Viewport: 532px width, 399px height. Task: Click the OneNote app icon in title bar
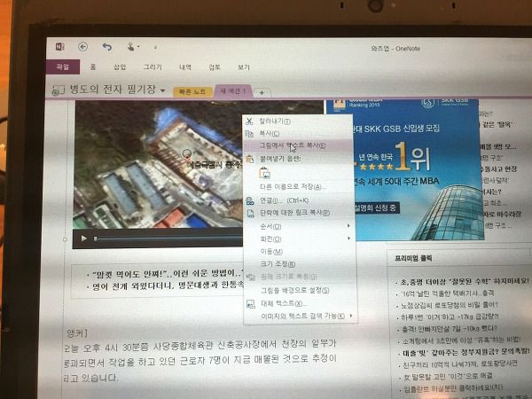(60, 46)
